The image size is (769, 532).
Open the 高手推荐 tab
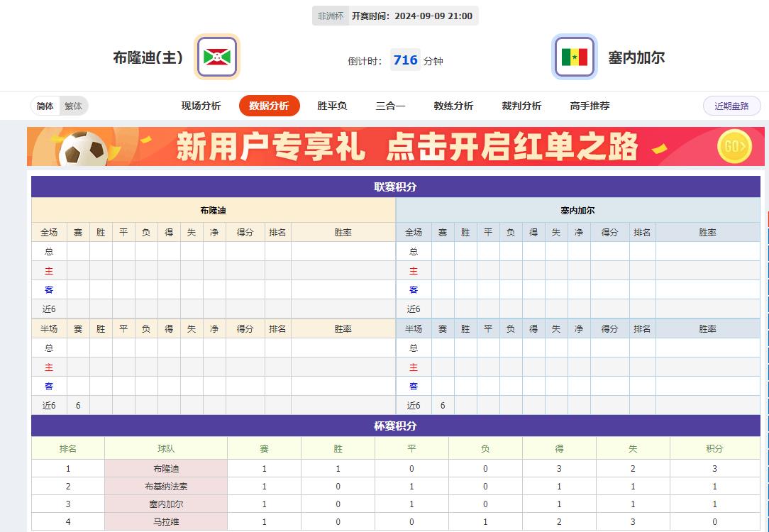click(588, 105)
